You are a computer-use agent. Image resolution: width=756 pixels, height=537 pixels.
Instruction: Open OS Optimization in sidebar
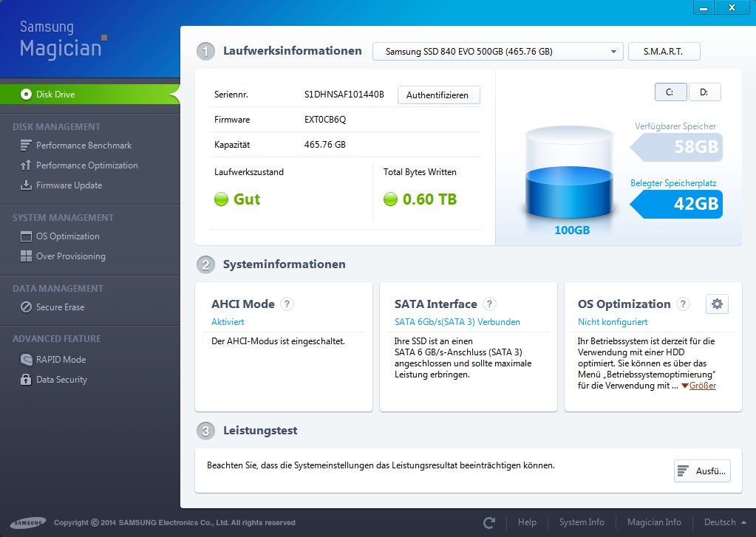(x=67, y=236)
